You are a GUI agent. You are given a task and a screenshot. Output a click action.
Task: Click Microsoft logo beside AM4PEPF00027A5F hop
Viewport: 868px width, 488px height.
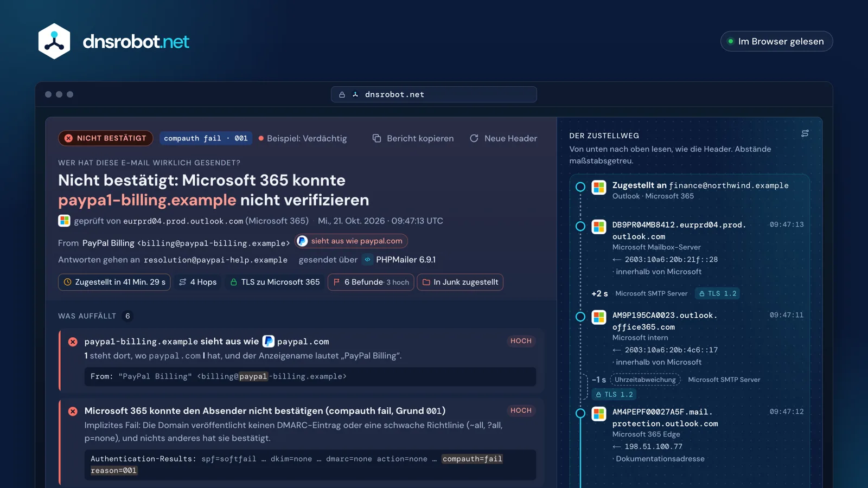click(x=599, y=414)
